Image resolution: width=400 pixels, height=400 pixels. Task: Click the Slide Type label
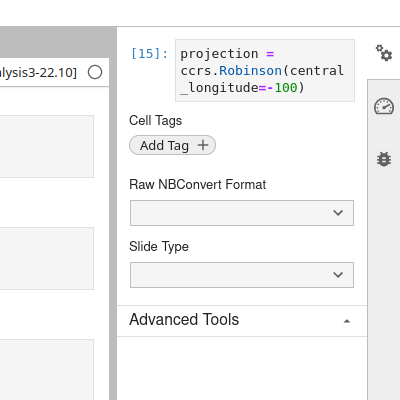[159, 247]
